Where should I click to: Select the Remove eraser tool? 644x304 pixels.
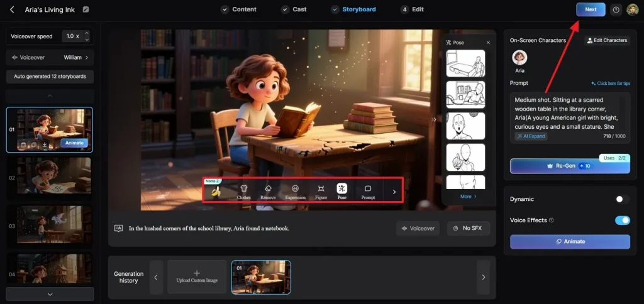(268, 192)
